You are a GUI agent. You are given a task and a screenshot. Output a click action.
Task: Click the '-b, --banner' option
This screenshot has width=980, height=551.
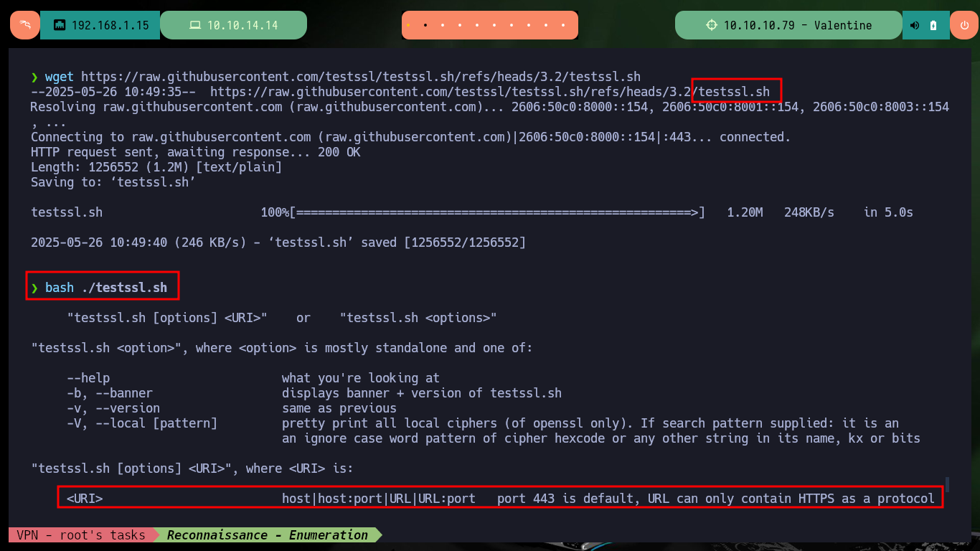point(110,393)
